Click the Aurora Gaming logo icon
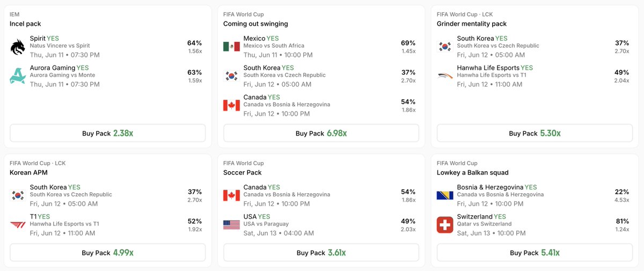Viewport: 644px width, 271px height. click(x=18, y=76)
